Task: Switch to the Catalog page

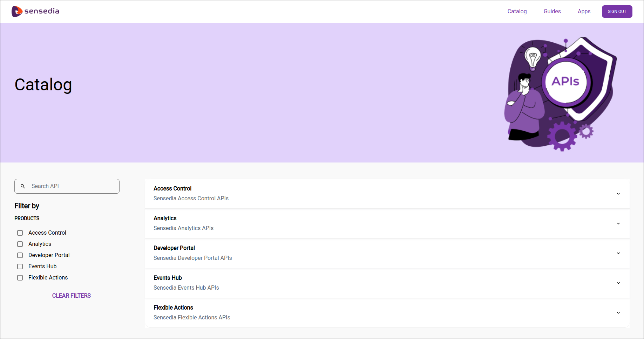Action: pyautogui.click(x=517, y=11)
